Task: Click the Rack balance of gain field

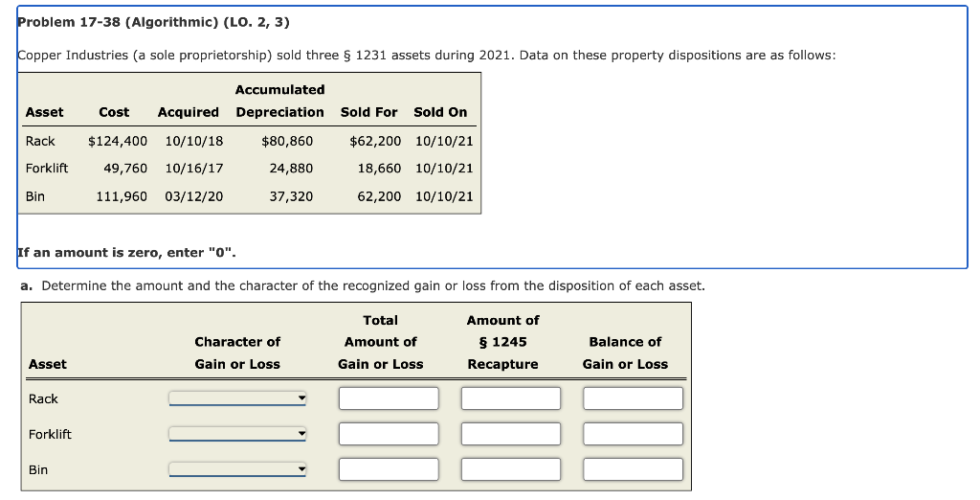Action: 634,398
